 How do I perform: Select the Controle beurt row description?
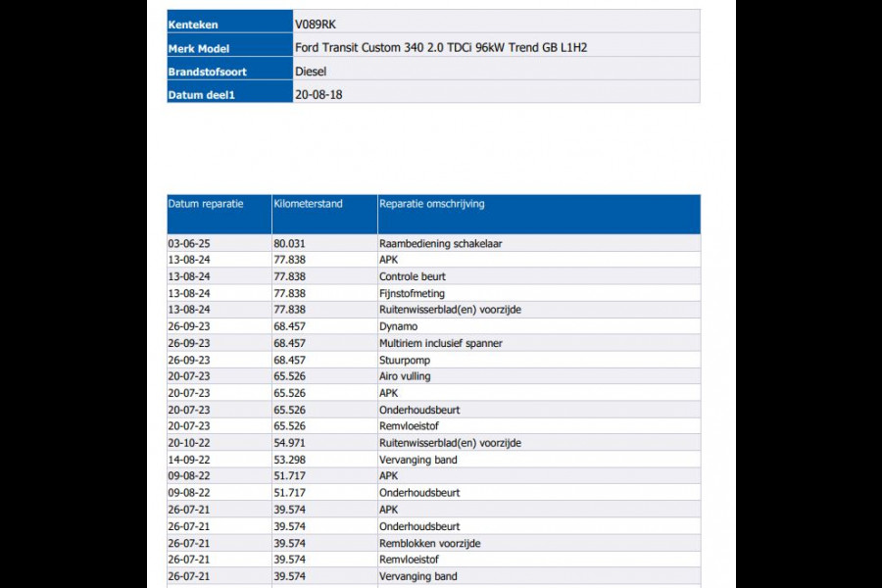[412, 276]
